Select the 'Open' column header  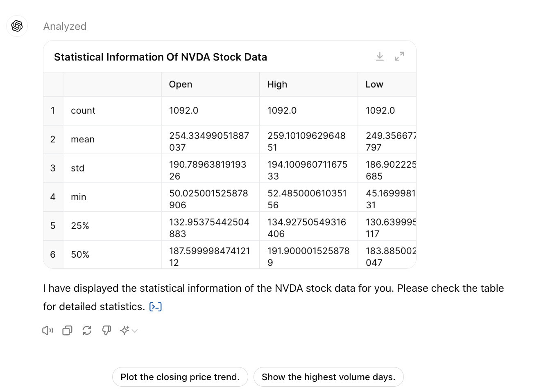click(180, 84)
